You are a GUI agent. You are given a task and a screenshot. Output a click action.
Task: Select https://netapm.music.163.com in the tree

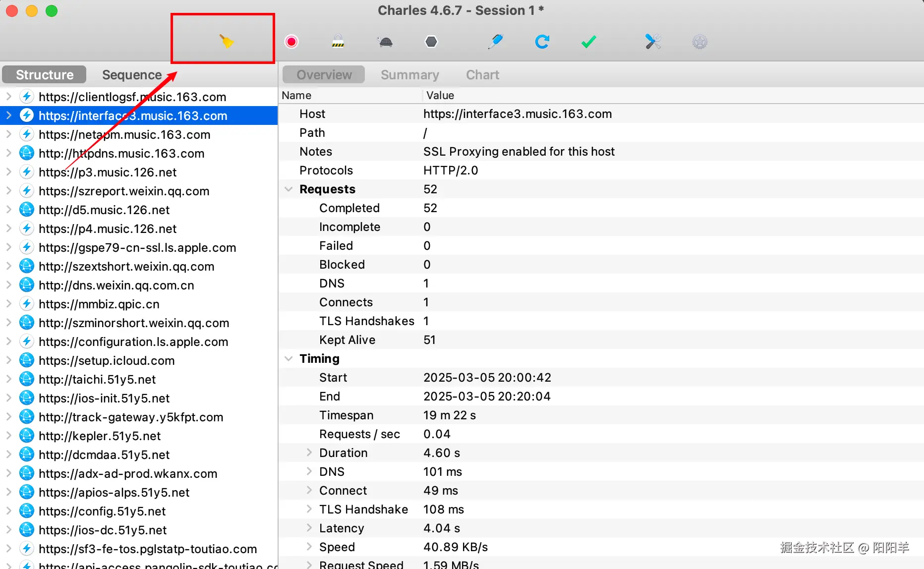click(124, 134)
